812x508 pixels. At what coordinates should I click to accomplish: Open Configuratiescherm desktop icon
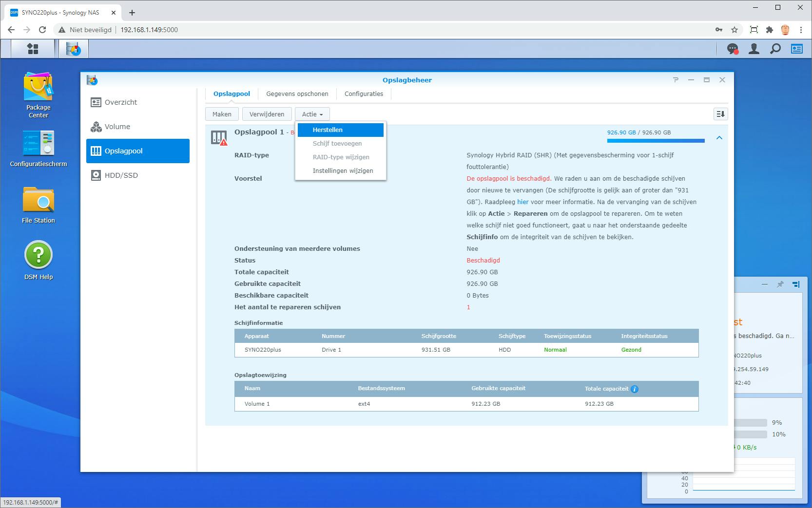39,149
